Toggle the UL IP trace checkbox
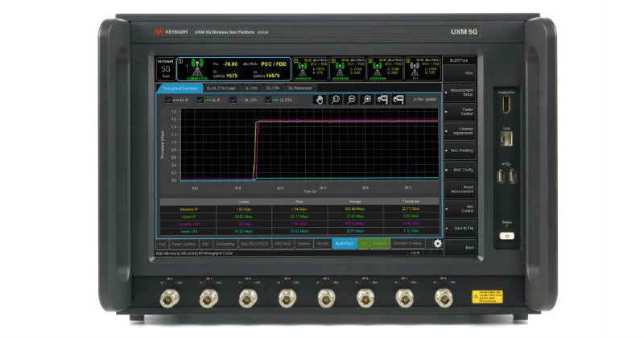 click(x=200, y=101)
